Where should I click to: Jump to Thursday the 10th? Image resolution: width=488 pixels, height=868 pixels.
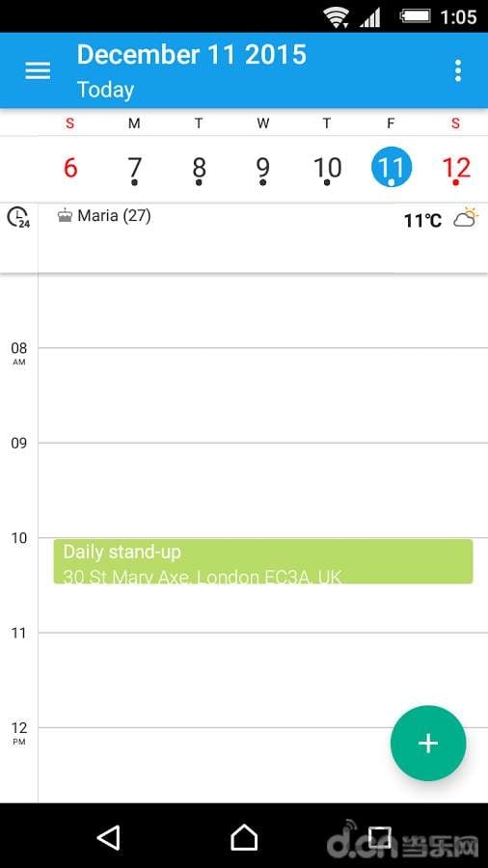[x=327, y=169]
